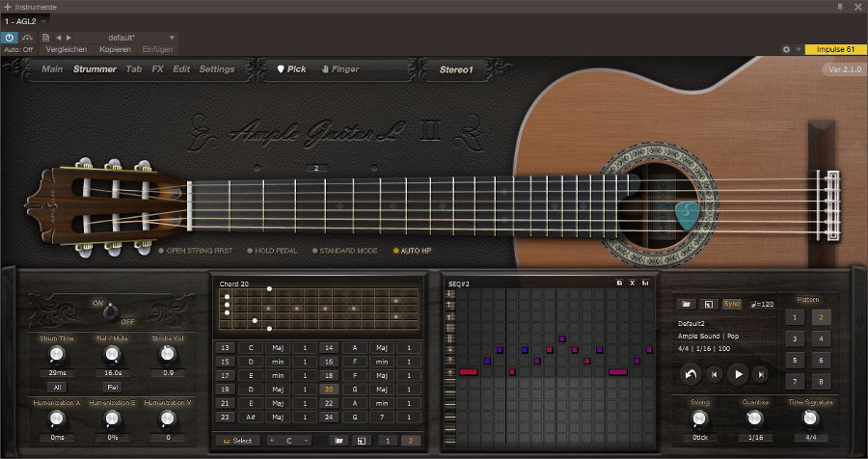Image resolution: width=868 pixels, height=459 pixels.
Task: Toggle the Sync button in the pattern panel
Action: (x=731, y=304)
